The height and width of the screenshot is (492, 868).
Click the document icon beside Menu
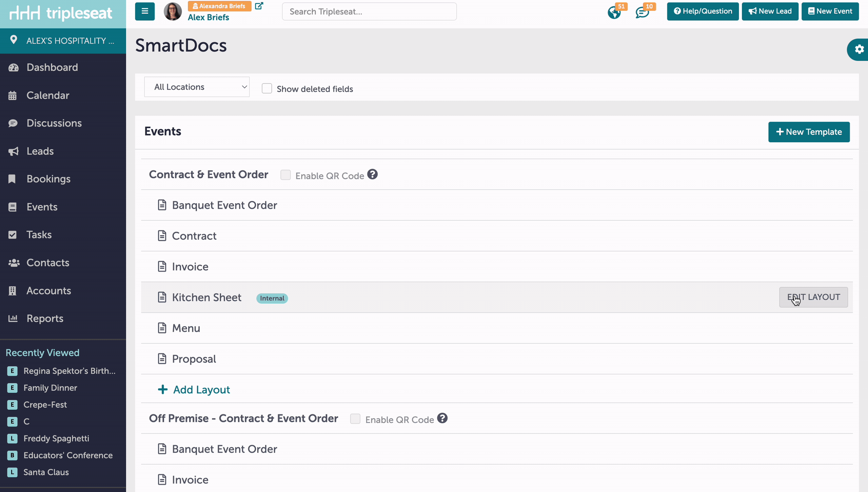click(162, 328)
